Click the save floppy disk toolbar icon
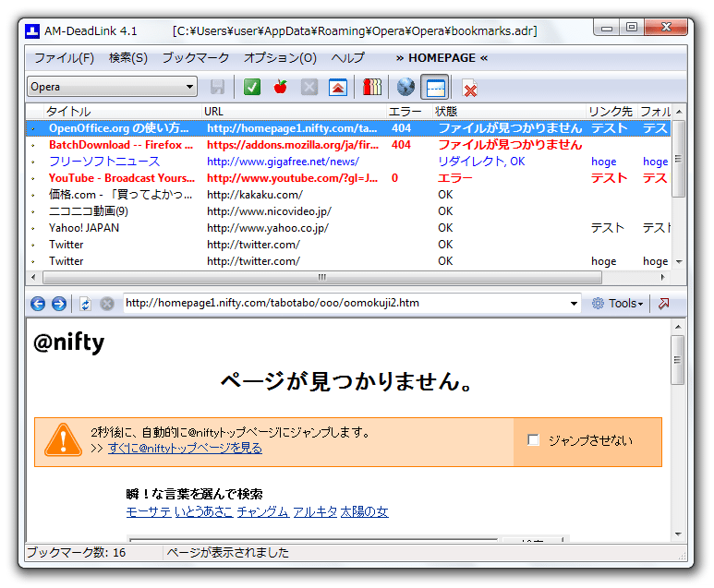 [217, 87]
